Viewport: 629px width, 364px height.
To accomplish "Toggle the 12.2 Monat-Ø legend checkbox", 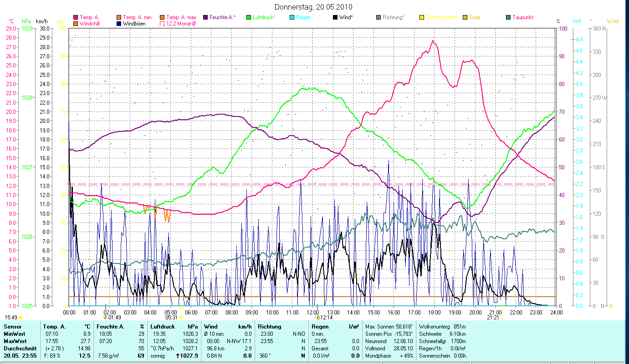I will click(163, 23).
